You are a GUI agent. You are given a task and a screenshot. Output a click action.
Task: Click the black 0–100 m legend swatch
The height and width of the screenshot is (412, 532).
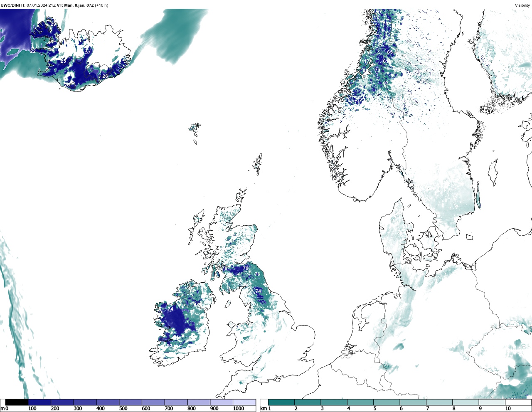(17, 402)
